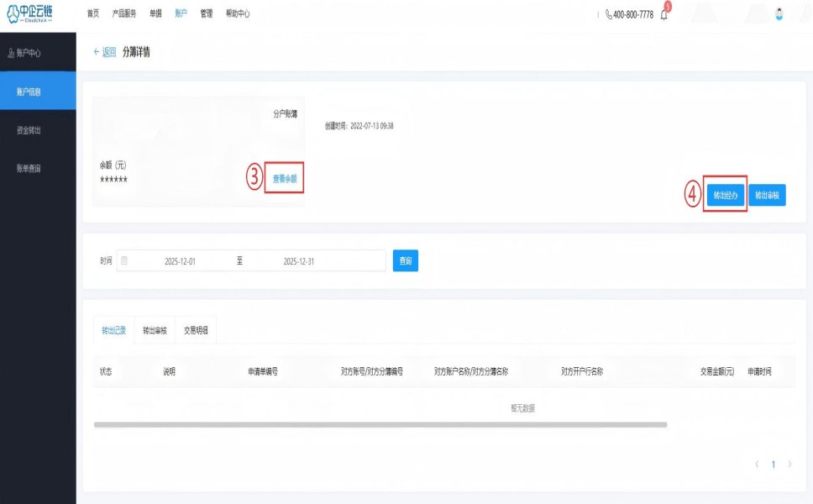
Task: Switch to the 交易明细 tab
Action: (196, 331)
